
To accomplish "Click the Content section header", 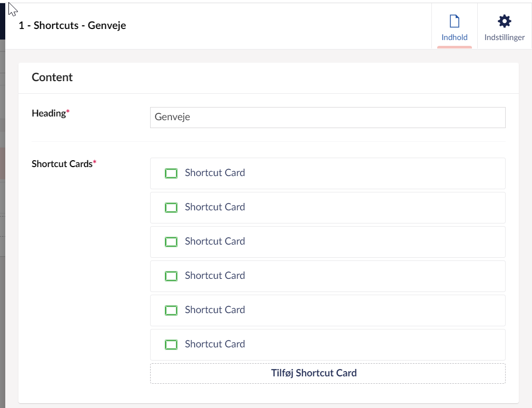I will coord(52,77).
